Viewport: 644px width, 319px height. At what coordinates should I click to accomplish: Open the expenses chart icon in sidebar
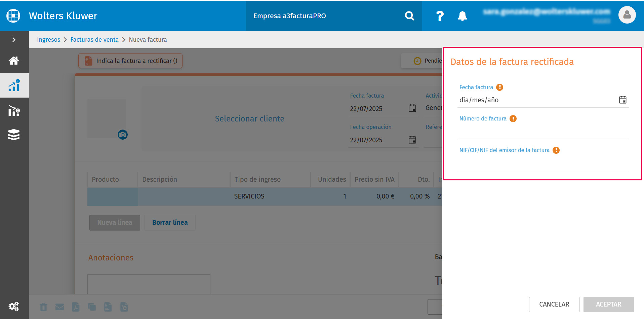[x=14, y=111]
